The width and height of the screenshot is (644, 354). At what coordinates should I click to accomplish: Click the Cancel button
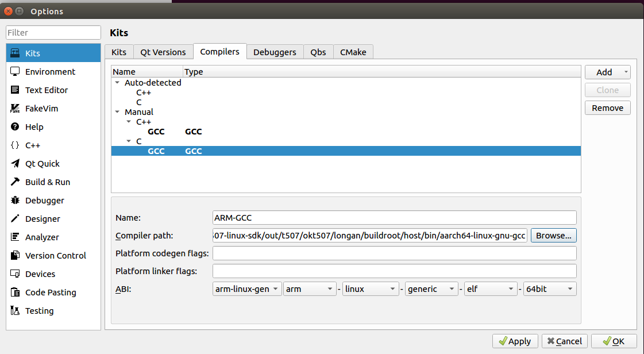click(565, 341)
